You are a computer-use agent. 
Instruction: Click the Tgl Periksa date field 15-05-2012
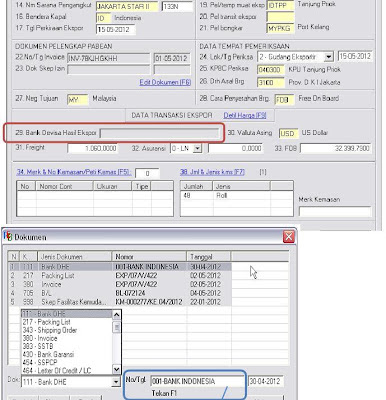(355, 56)
